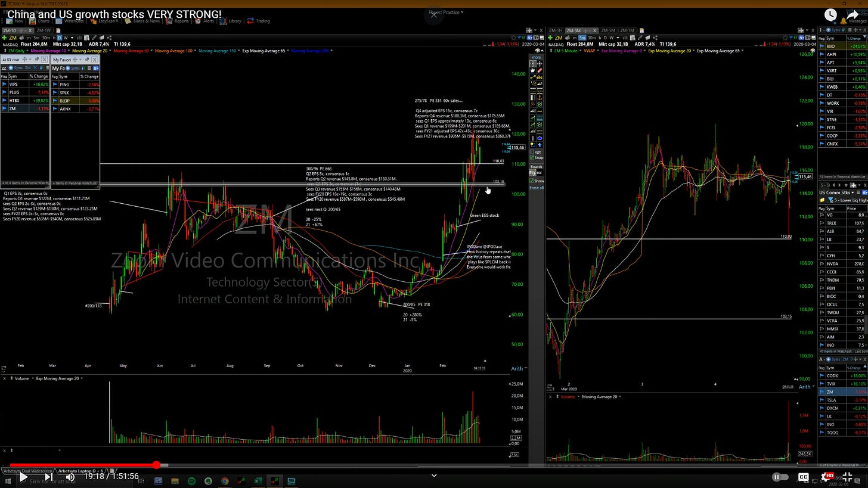Open YouTube video settings gear

point(827,477)
